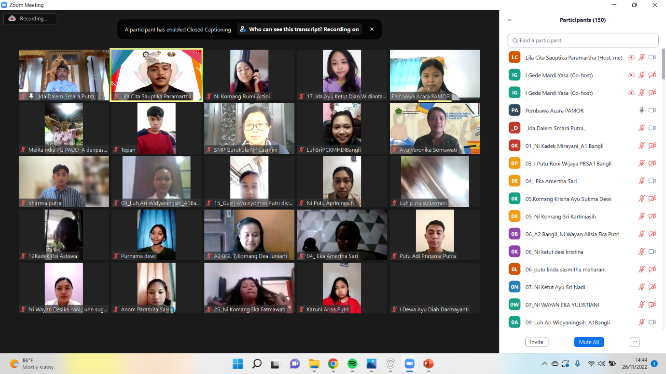
Task: Open the more options ellipsis in the Participants panel
Action: pyautogui.click(x=635, y=342)
